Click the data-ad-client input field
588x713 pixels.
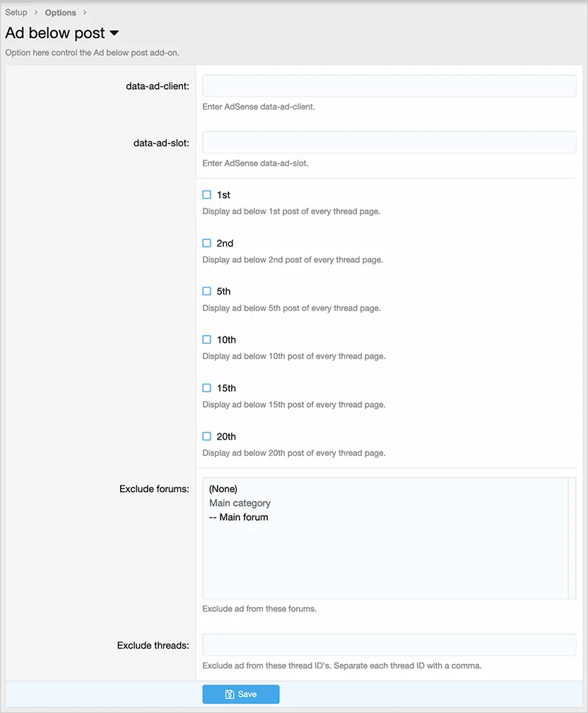point(389,86)
